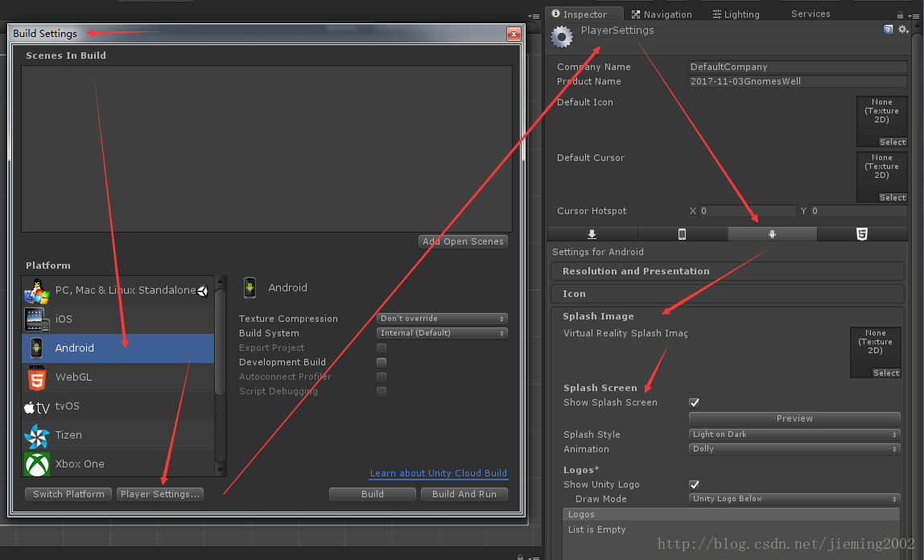Click the Android platform list icon
924x560 pixels.
36,348
